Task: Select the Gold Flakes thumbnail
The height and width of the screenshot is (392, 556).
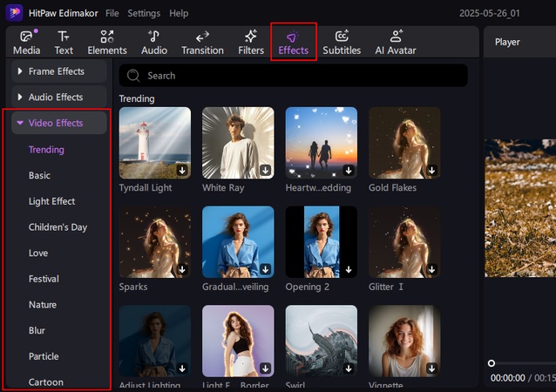Action: [404, 143]
